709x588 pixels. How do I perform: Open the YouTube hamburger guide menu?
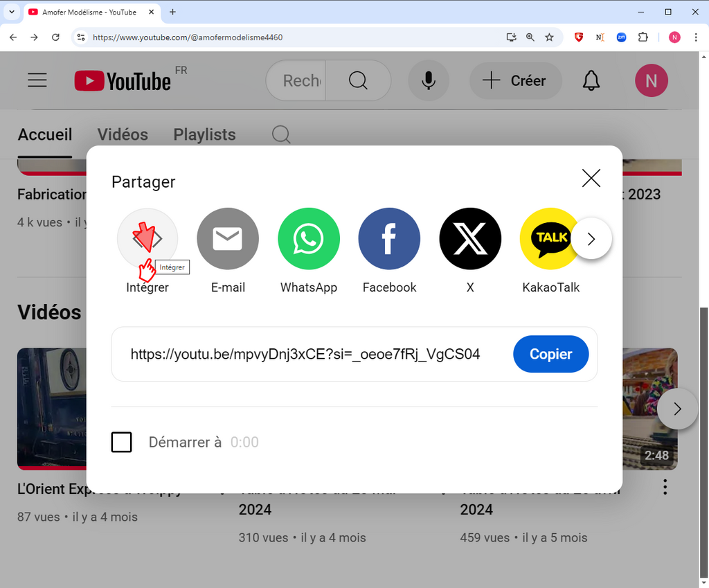point(37,80)
